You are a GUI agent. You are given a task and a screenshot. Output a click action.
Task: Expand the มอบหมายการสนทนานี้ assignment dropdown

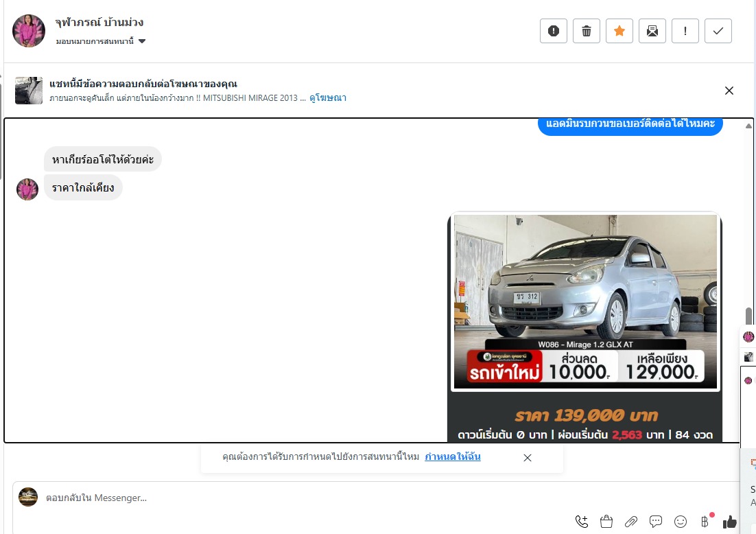click(x=100, y=41)
